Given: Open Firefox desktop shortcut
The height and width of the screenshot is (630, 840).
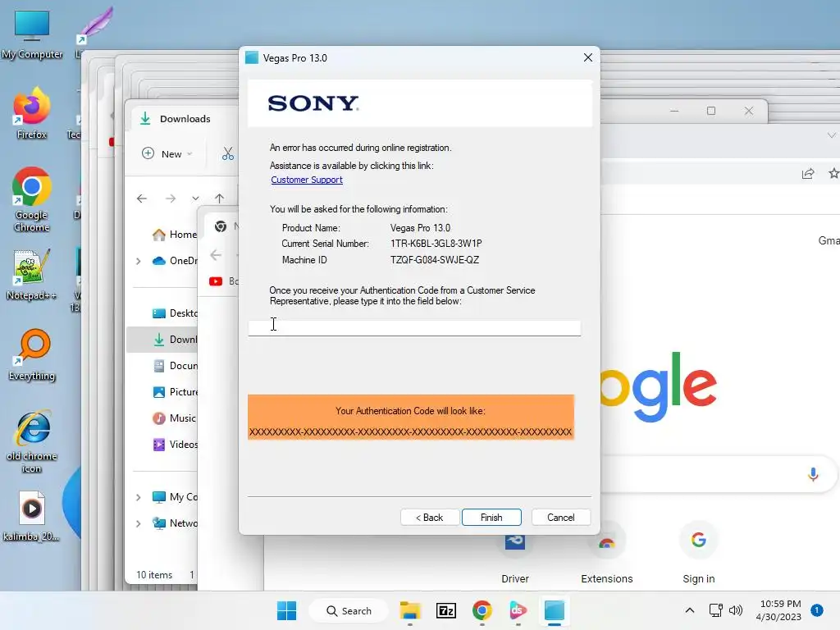Looking at the screenshot, I should pyautogui.click(x=32, y=113).
